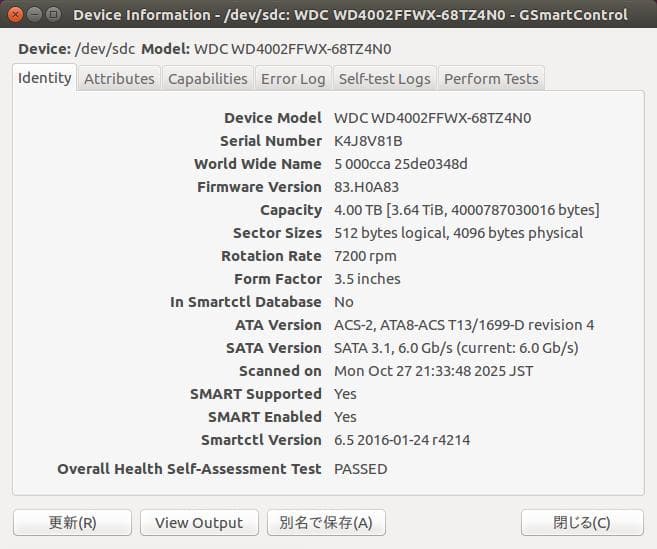Click the Serial Number label

pos(271,141)
